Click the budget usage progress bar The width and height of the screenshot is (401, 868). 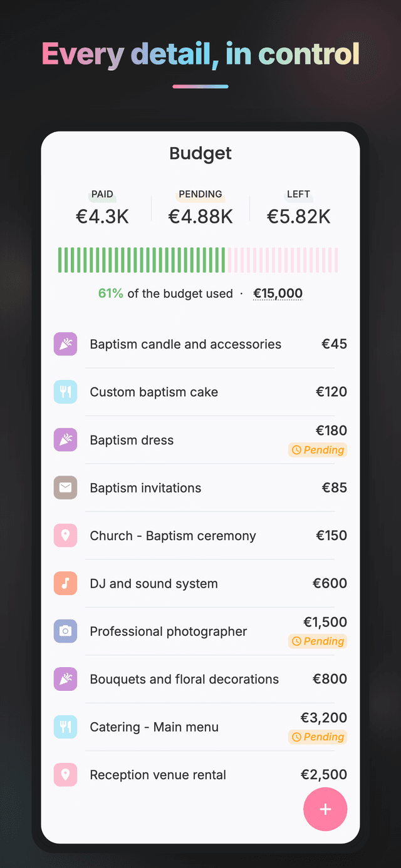[198, 260]
